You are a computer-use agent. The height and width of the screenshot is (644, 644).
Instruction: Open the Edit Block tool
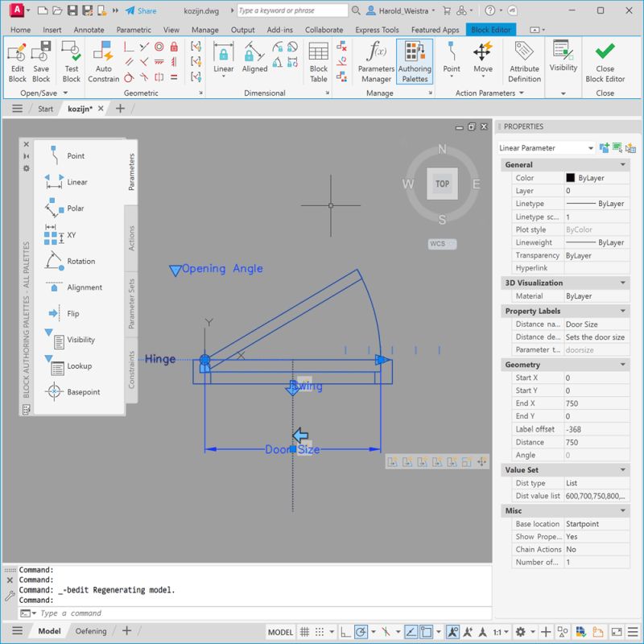17,62
